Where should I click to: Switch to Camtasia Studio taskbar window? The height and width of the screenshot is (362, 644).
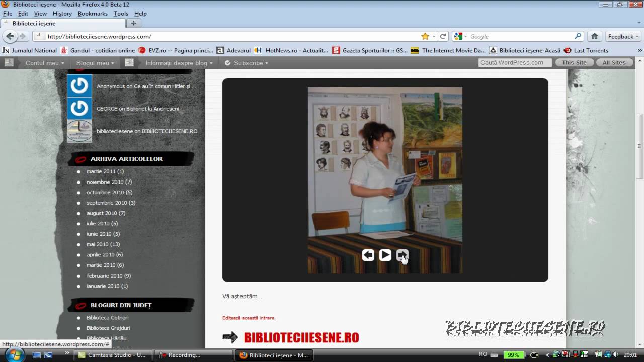coord(113,355)
